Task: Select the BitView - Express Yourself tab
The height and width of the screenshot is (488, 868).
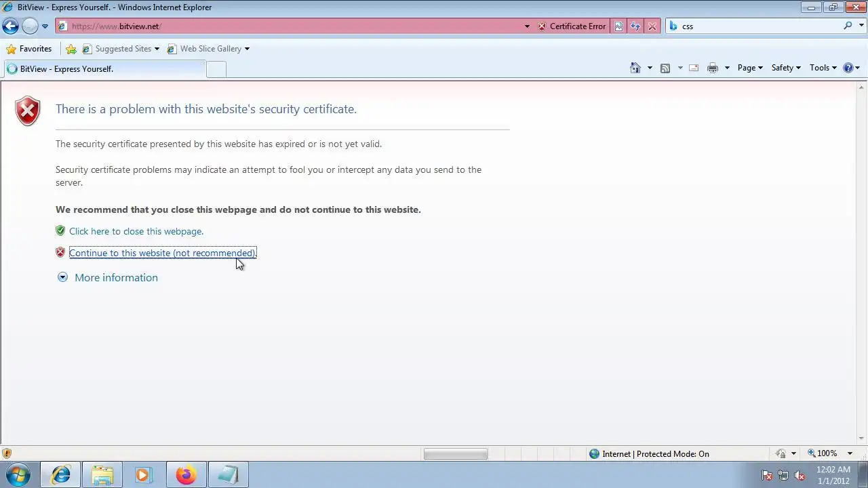Action: (x=104, y=69)
